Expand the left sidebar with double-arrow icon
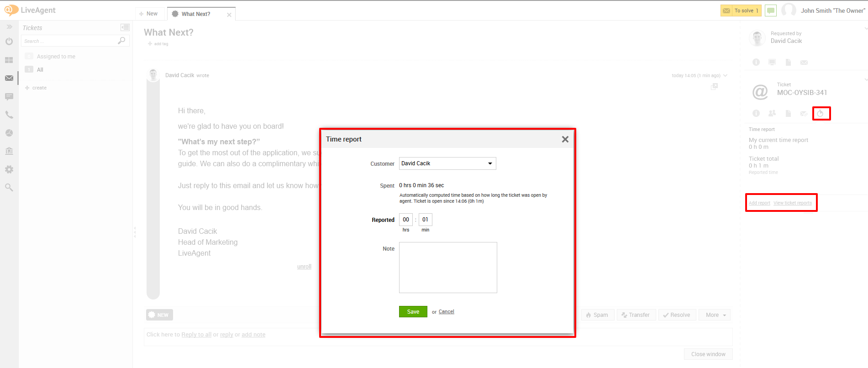Screen dimensions: 868x368 coord(9,27)
